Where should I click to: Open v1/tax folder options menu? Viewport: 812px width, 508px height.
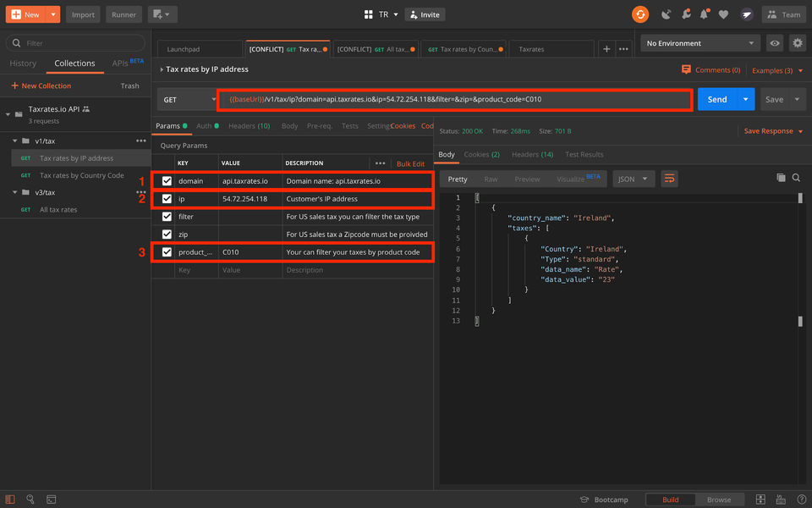(x=141, y=141)
